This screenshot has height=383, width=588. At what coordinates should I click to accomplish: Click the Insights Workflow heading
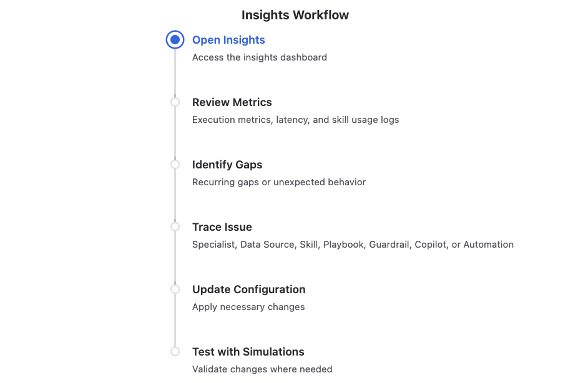coord(295,15)
